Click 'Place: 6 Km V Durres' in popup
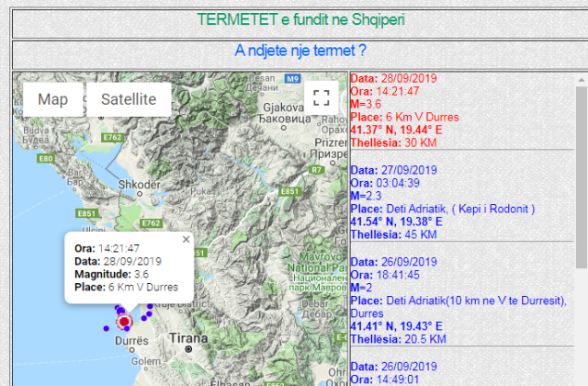 [127, 288]
